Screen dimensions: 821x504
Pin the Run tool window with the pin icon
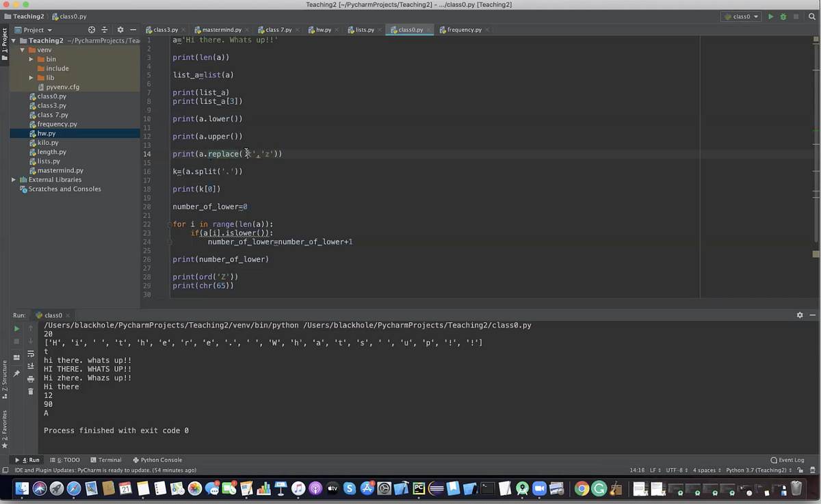click(17, 373)
